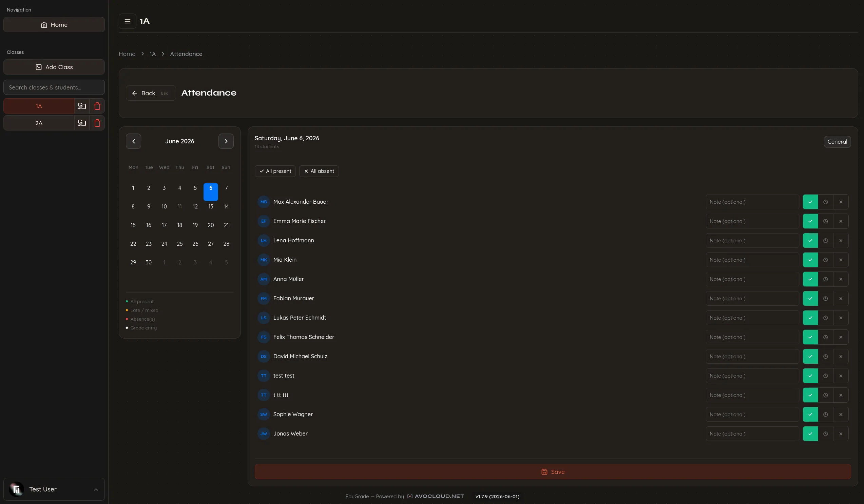Viewport: 864px width, 504px height.
Task: Toggle the sidebar hamburger menu
Action: 127,21
